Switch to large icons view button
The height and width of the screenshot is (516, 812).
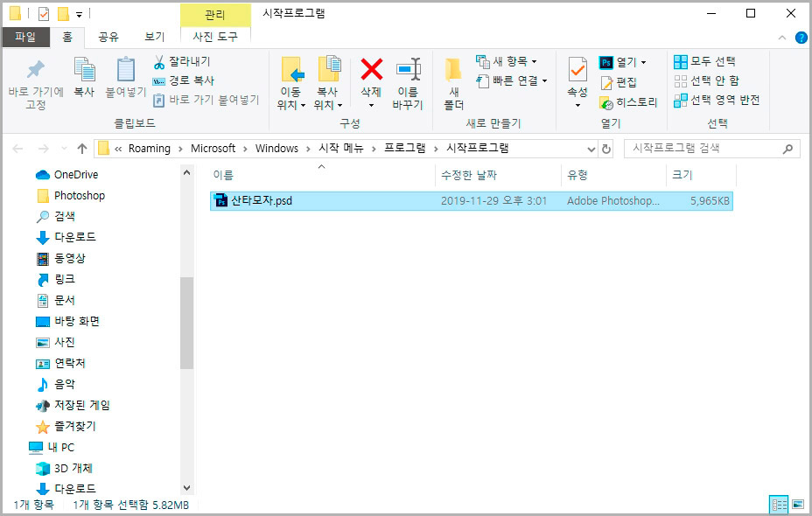798,504
